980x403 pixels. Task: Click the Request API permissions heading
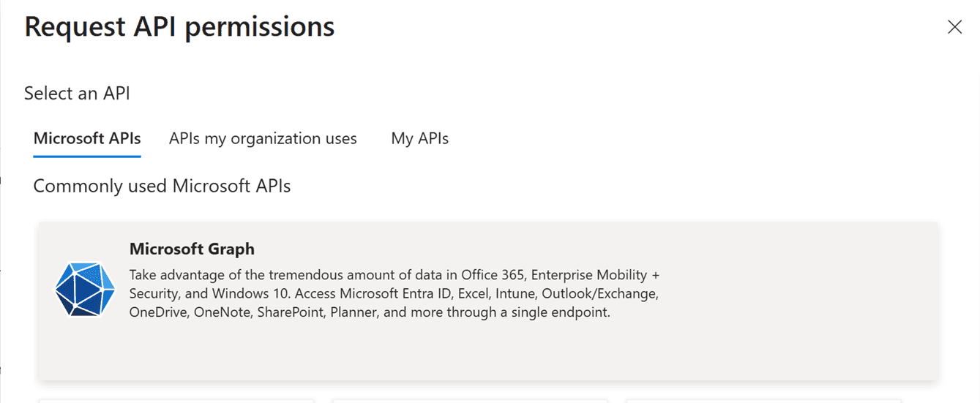(x=179, y=27)
